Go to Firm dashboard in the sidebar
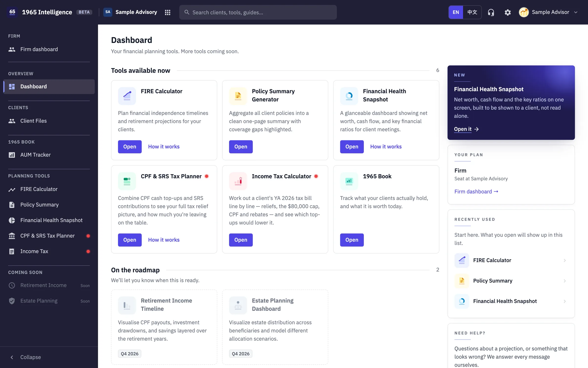588x368 pixels. pyautogui.click(x=49, y=49)
